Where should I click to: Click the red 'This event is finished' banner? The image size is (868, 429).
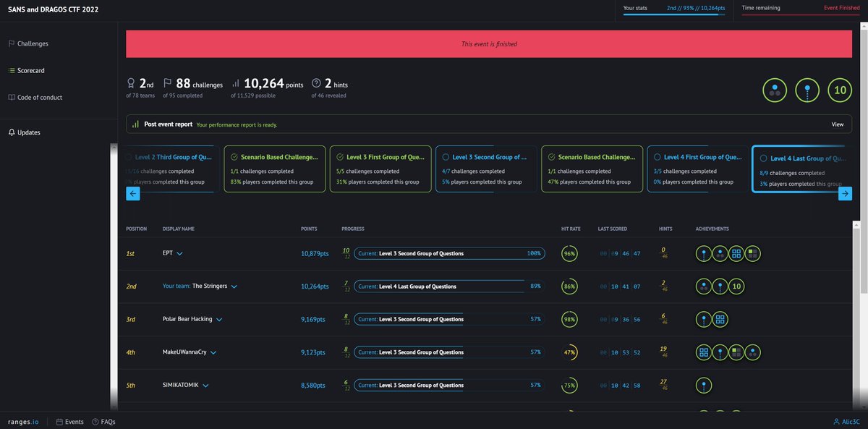[x=489, y=44]
